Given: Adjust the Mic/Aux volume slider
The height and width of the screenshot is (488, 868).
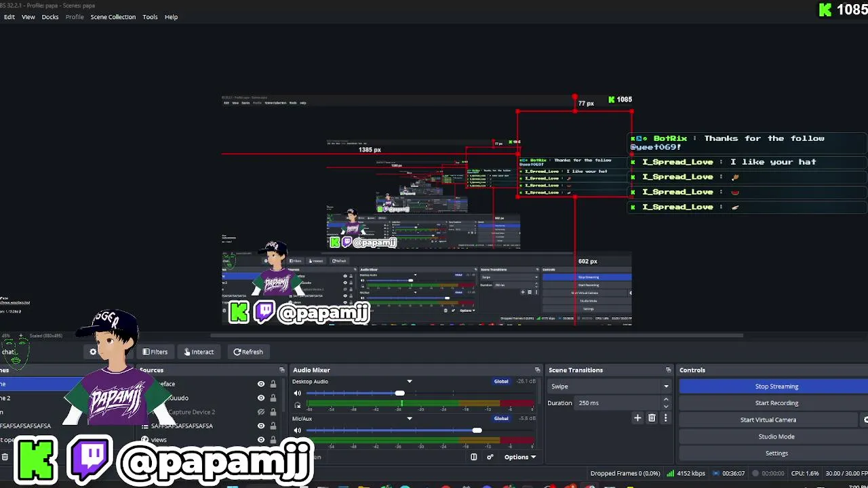Looking at the screenshot, I should coord(477,430).
